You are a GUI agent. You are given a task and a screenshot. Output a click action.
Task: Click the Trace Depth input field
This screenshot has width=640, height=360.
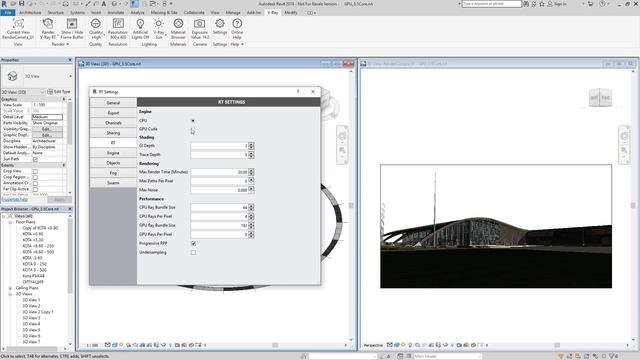pos(220,155)
